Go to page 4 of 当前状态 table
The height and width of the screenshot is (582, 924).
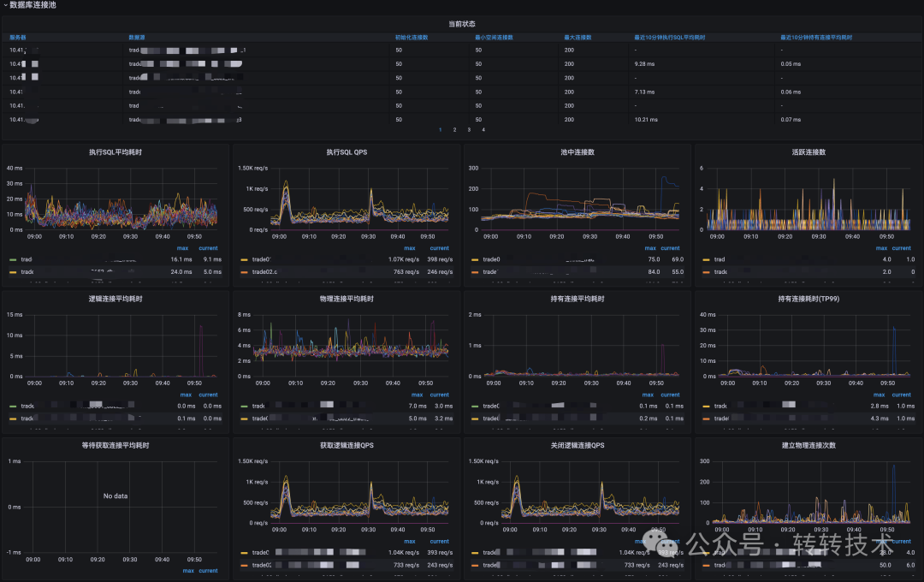483,130
